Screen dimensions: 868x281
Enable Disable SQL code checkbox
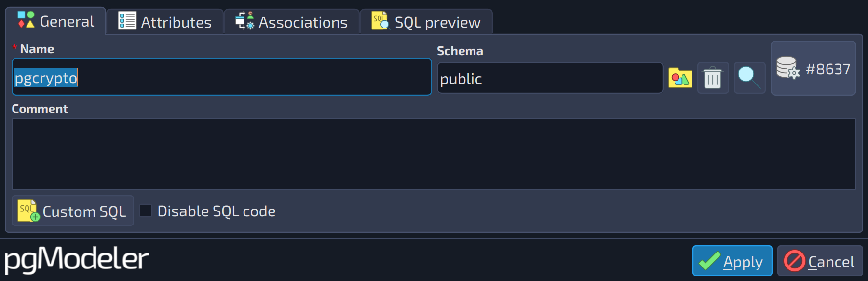click(x=146, y=211)
